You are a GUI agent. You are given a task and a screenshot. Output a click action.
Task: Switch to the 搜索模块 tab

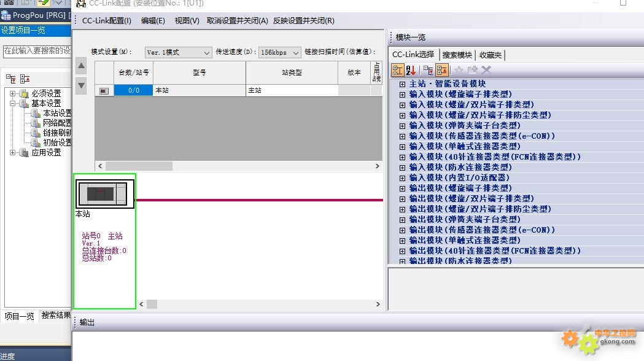pyautogui.click(x=457, y=55)
